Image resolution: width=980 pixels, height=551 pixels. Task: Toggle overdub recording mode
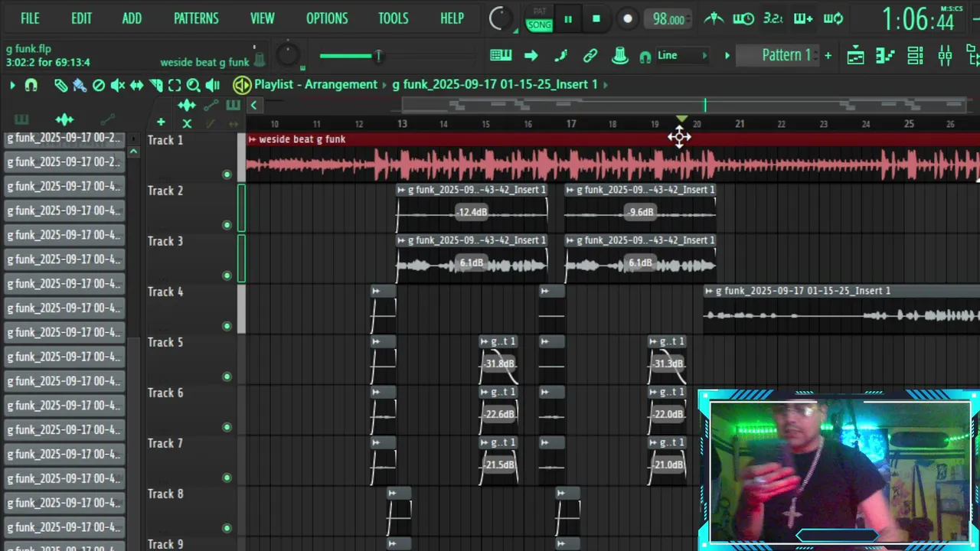pyautogui.click(x=802, y=18)
